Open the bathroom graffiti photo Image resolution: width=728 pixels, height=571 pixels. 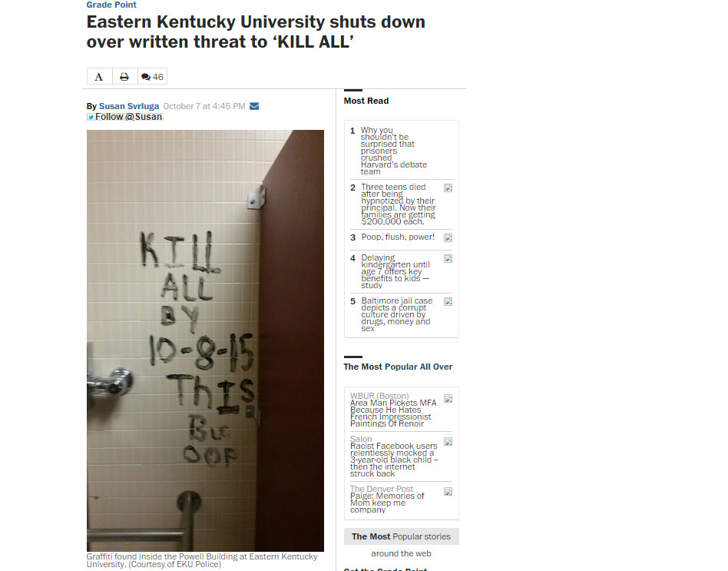205,340
